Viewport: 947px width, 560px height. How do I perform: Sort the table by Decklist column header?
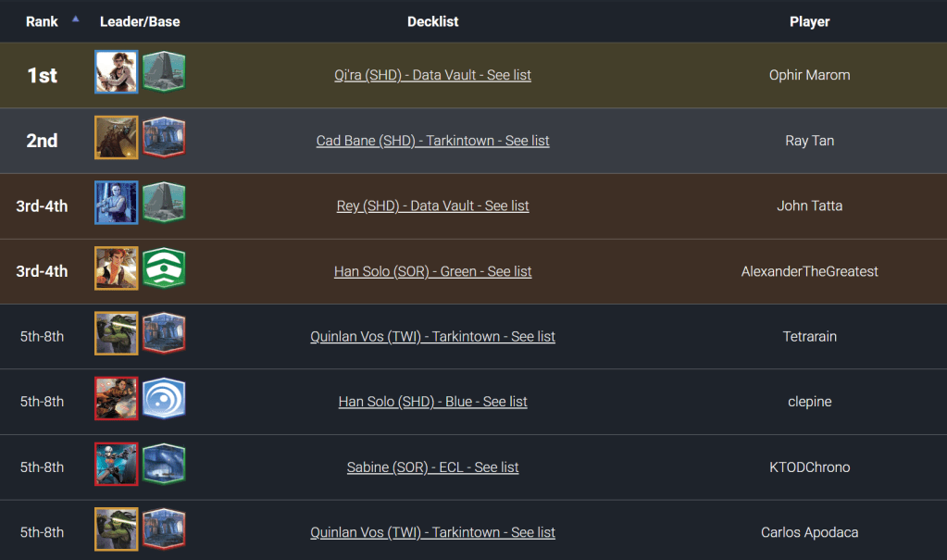pos(432,21)
